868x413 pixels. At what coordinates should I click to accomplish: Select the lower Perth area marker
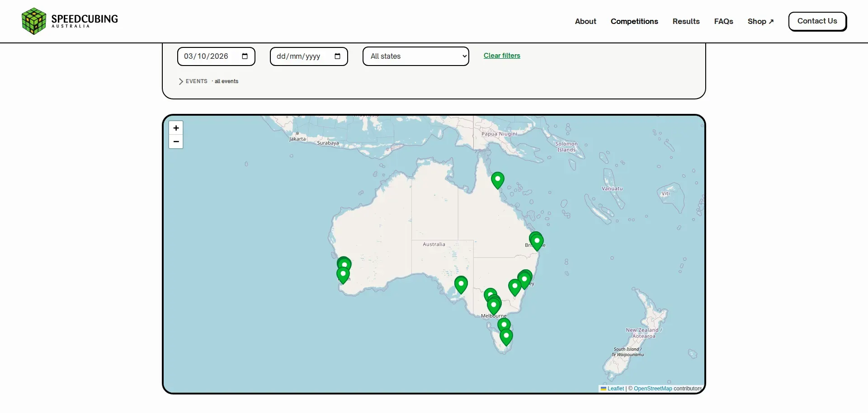coord(343,275)
